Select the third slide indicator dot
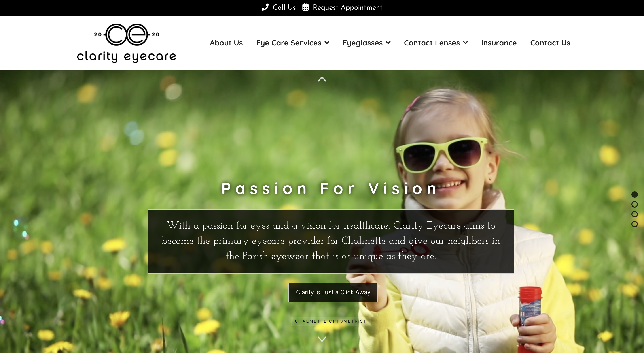The height and width of the screenshot is (353, 644). (635, 214)
